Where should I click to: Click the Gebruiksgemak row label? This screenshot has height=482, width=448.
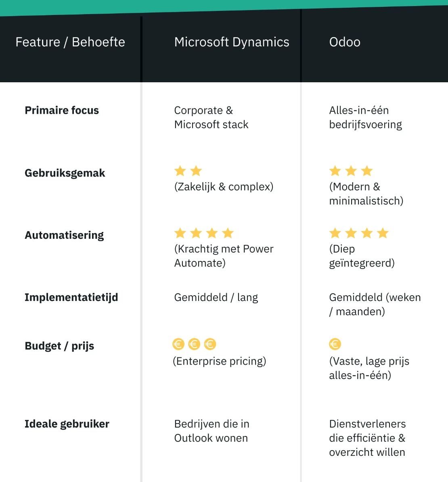pyautogui.click(x=65, y=173)
